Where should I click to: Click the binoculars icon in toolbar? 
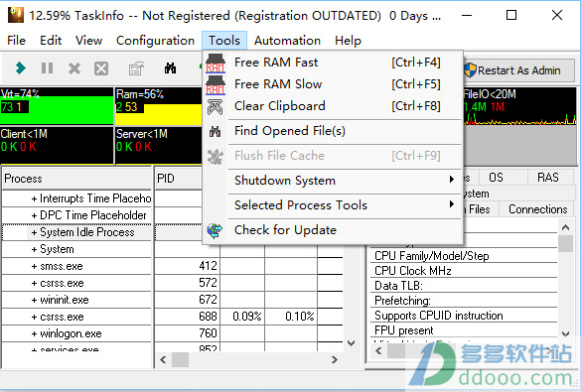pyautogui.click(x=170, y=68)
